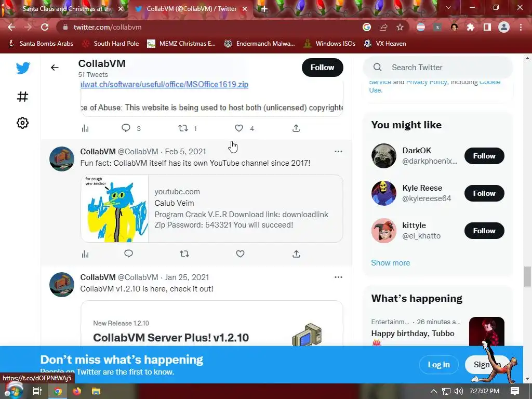Image resolution: width=532 pixels, height=399 pixels.
Task: Open Task View on taskbar
Action: pyautogui.click(x=37, y=391)
